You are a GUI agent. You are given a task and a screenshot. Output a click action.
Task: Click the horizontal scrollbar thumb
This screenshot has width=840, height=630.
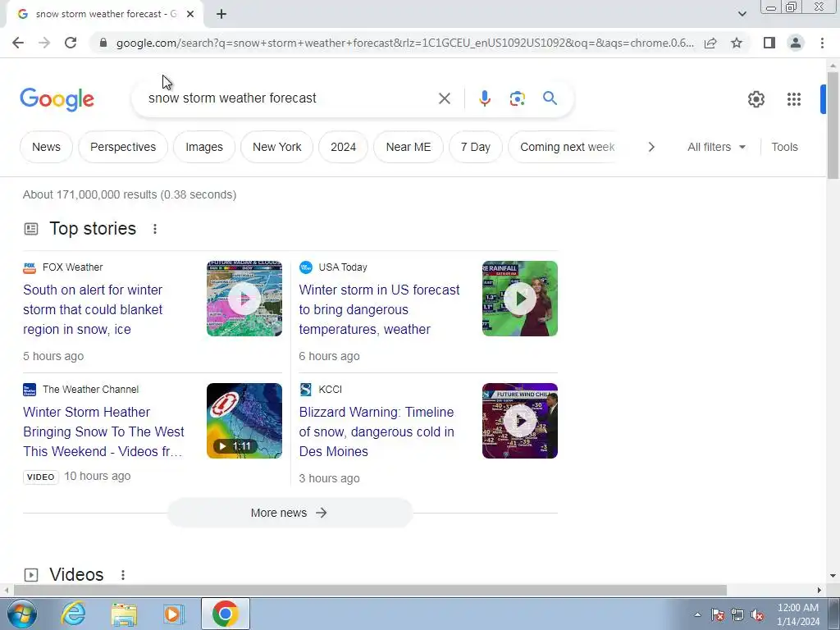370,590
